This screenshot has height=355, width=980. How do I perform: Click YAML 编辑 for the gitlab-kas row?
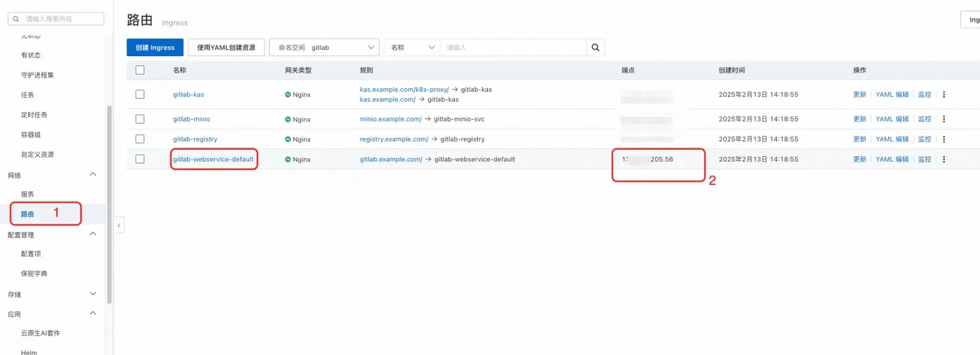click(x=892, y=95)
